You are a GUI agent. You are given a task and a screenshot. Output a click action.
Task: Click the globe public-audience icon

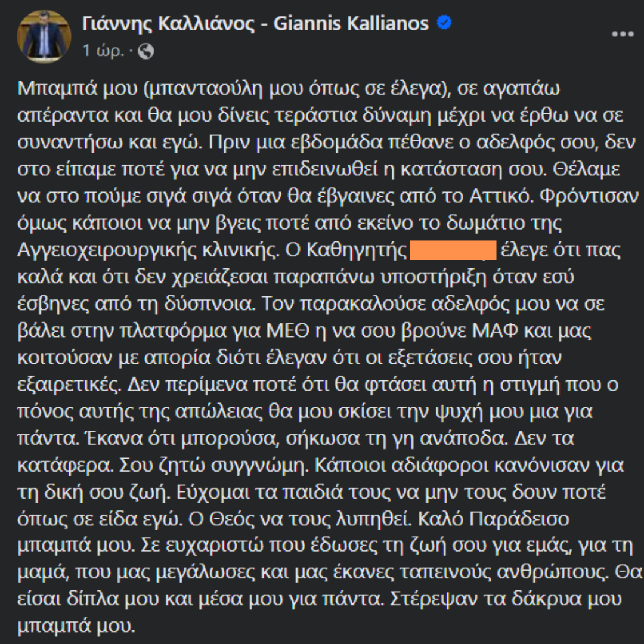(x=146, y=51)
